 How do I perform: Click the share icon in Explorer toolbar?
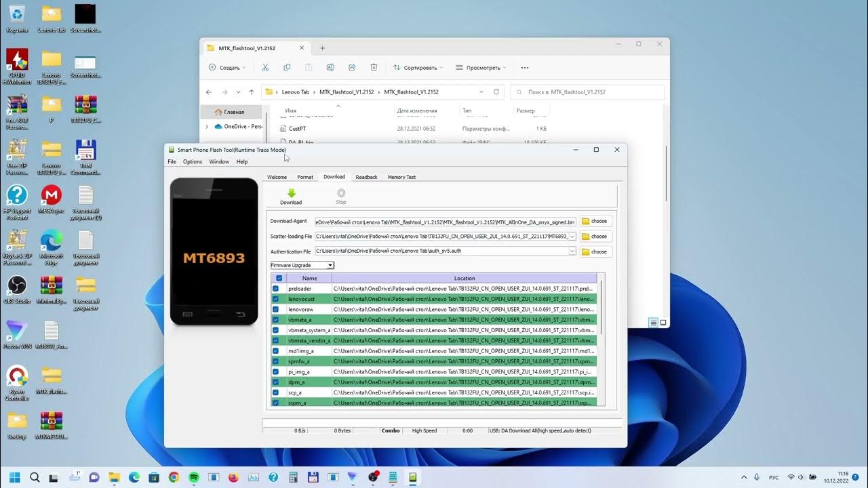tap(352, 68)
